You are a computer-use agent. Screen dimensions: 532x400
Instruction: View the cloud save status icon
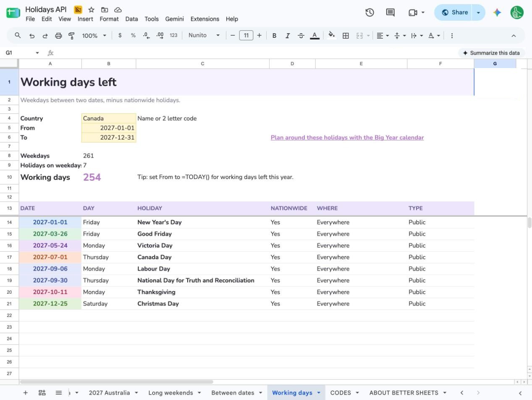coord(118,10)
